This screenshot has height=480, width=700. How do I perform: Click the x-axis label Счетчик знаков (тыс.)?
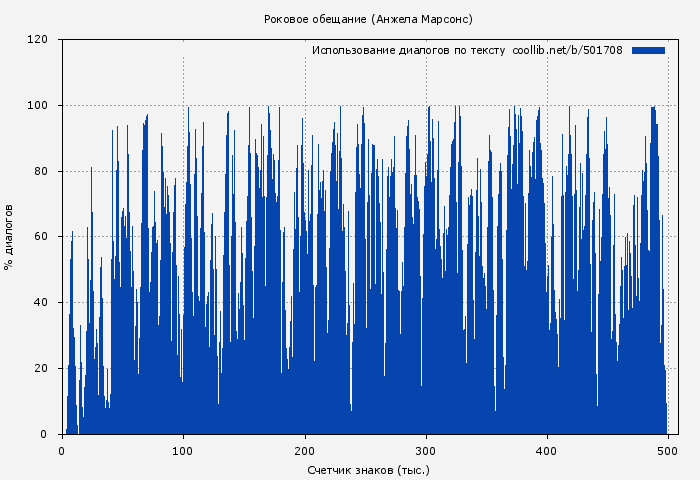[x=368, y=469]
